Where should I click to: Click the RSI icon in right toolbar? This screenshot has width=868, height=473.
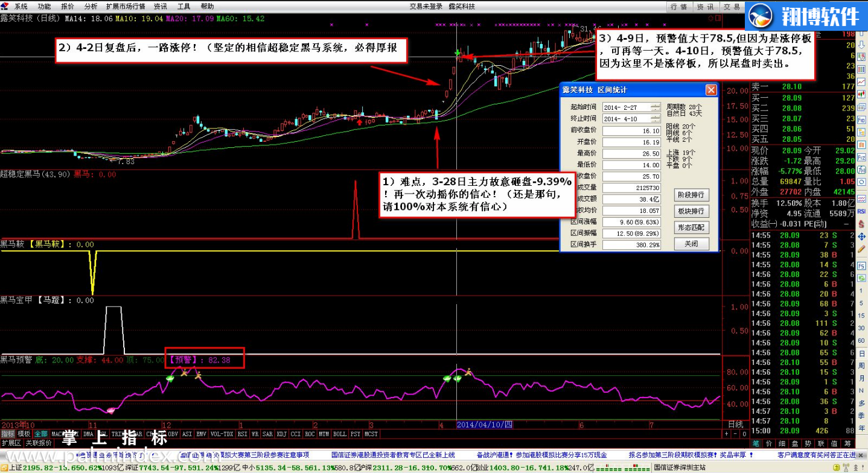pos(862,211)
